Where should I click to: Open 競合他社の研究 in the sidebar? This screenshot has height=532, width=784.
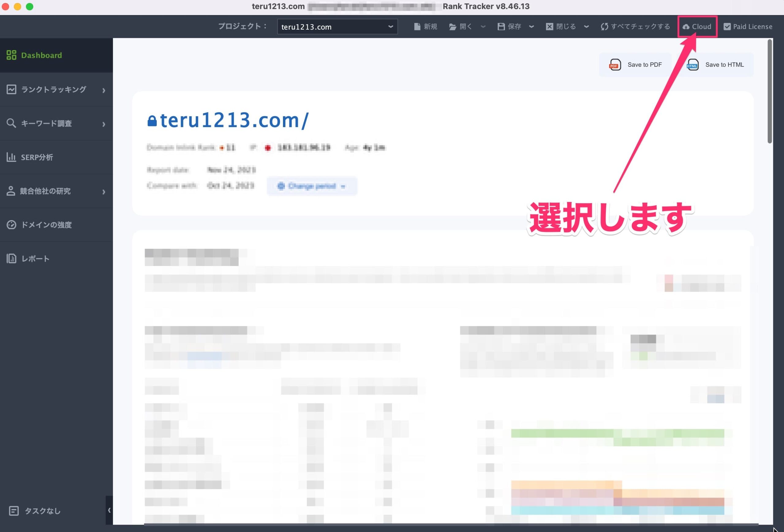point(56,191)
